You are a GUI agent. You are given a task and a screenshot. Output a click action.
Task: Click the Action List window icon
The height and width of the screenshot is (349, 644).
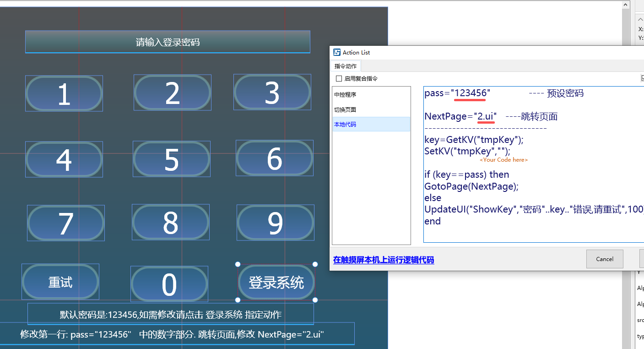[x=336, y=52]
